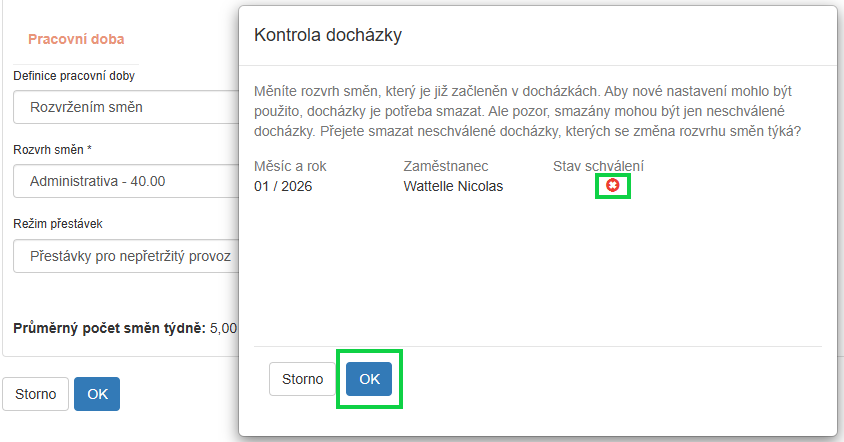
Task: Click the red unapproved status icon
Action: click(x=612, y=185)
